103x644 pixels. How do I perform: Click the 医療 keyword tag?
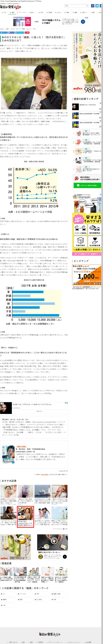tap(25, 600)
